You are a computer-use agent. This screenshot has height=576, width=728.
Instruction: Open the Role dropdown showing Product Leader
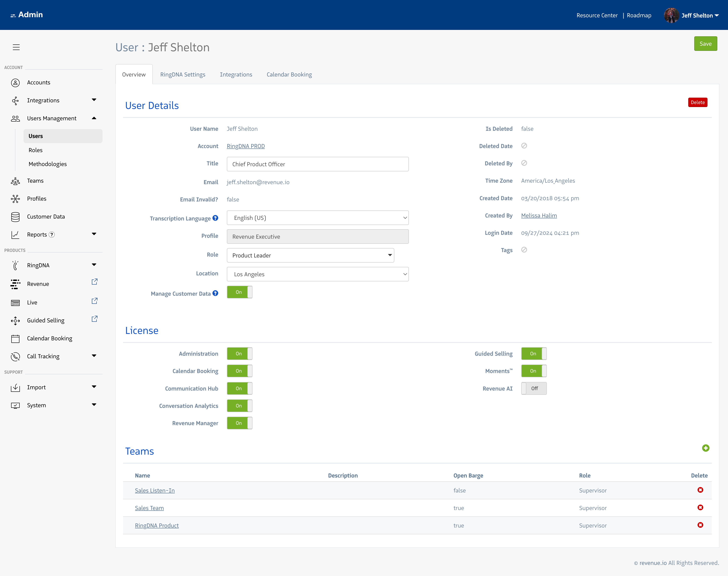pos(310,255)
